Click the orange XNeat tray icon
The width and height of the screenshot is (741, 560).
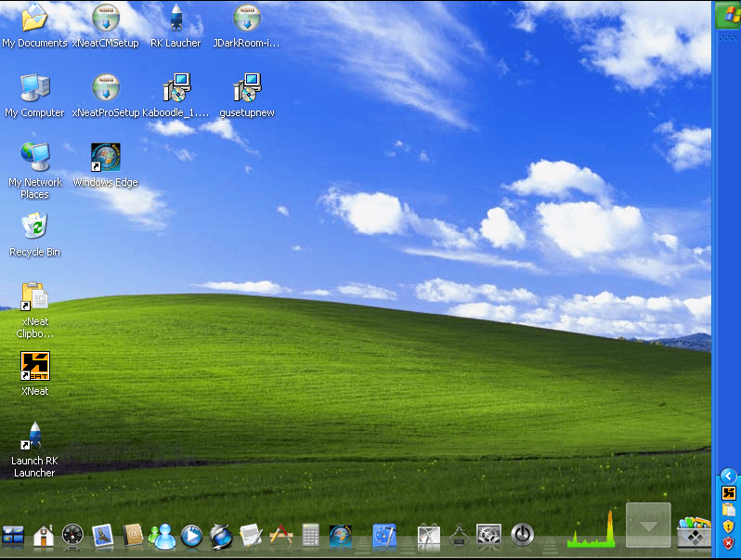pos(728,493)
